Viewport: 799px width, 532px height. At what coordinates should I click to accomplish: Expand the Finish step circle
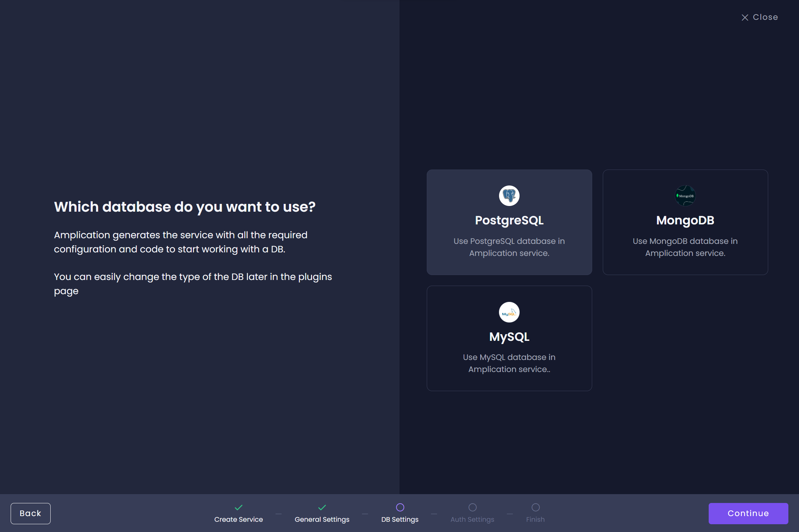tap(535, 506)
